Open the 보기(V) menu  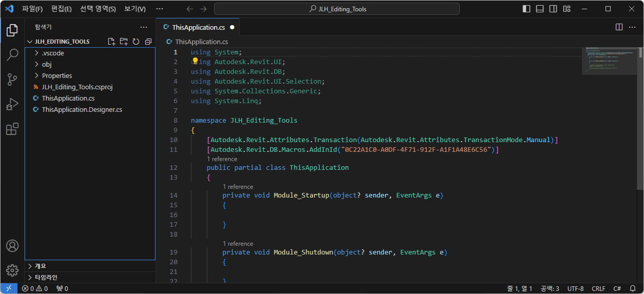pyautogui.click(x=135, y=9)
